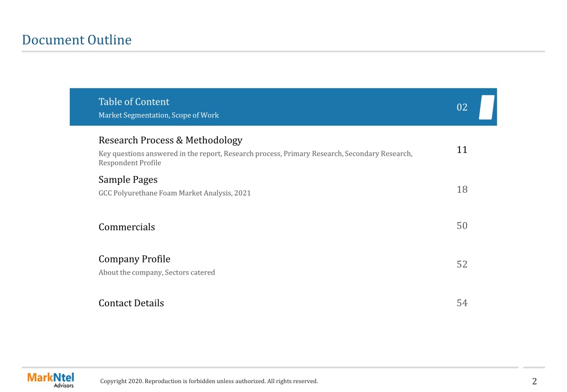Click slide number 2 in the footer

point(534,381)
